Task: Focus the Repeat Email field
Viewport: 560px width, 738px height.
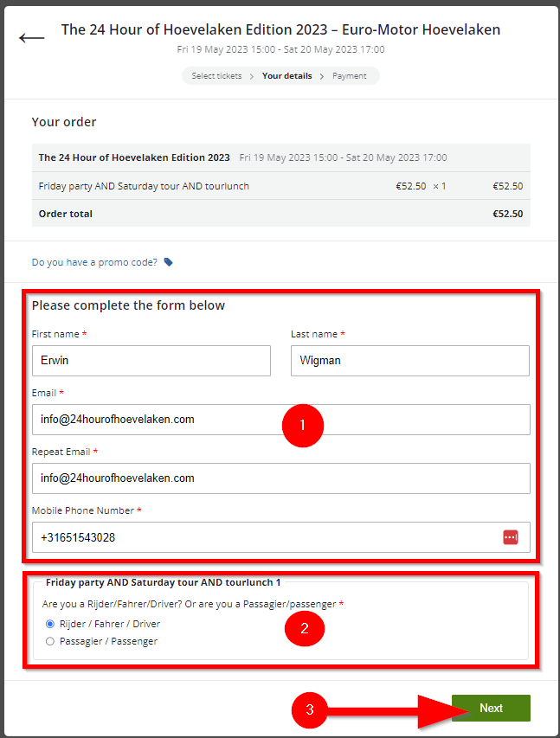Action: click(280, 478)
